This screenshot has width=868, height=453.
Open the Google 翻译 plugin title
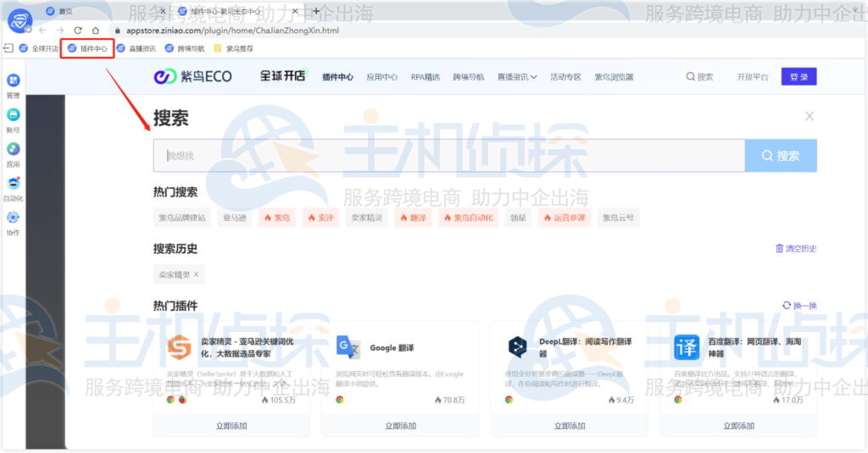392,347
